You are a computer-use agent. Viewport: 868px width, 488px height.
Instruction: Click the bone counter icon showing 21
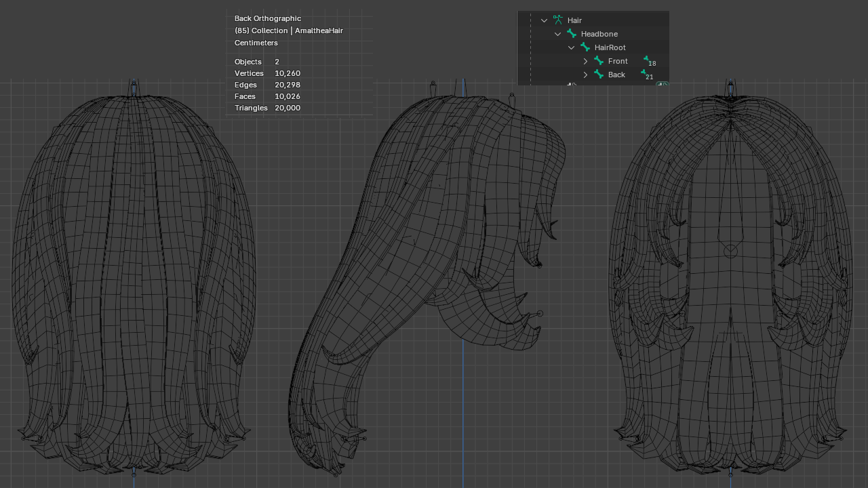[644, 75]
